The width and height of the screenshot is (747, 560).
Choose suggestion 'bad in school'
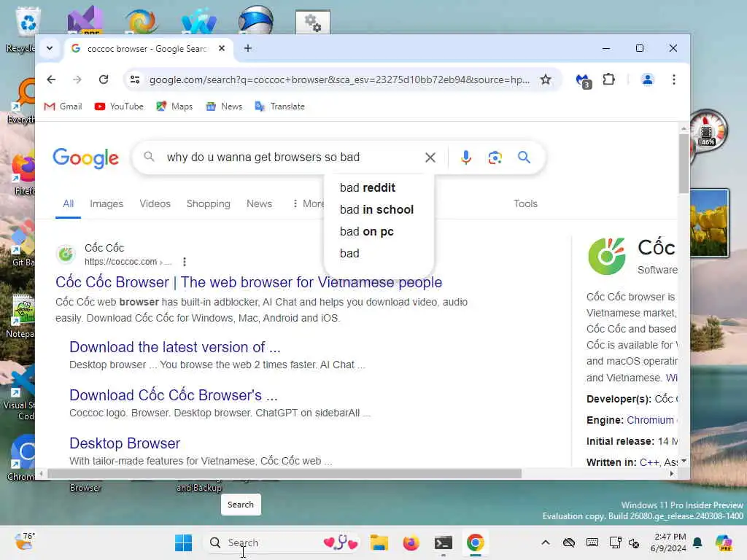[379, 209]
